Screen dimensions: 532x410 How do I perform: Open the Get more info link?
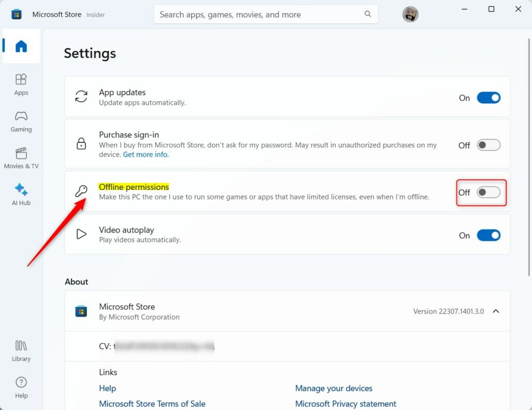[x=145, y=155]
